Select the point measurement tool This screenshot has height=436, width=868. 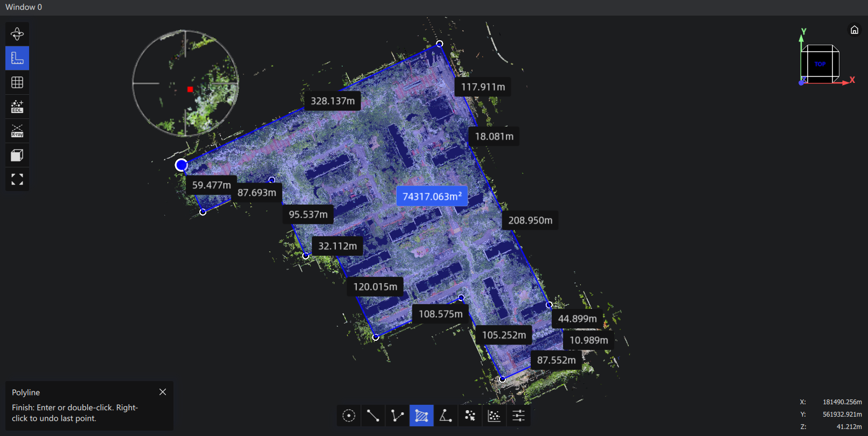pyautogui.click(x=349, y=416)
